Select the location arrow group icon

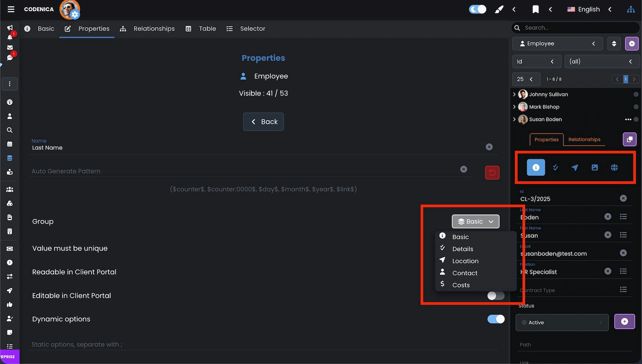point(575,168)
